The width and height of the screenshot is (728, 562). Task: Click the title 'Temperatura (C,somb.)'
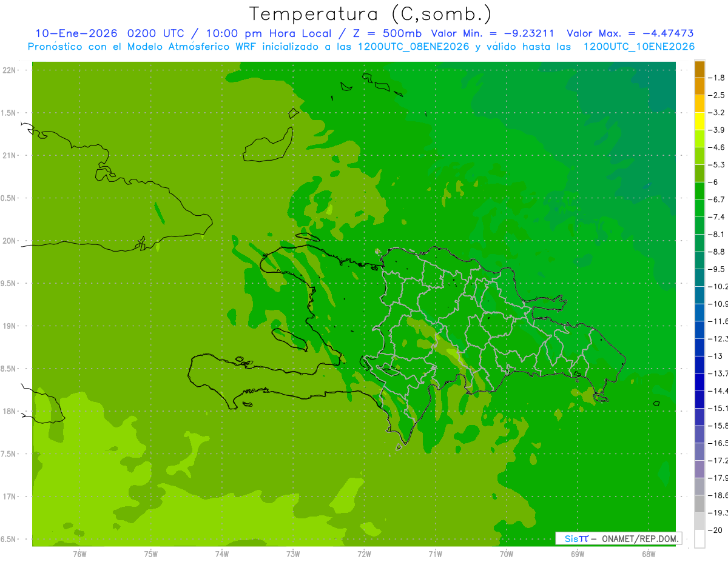[371, 14]
